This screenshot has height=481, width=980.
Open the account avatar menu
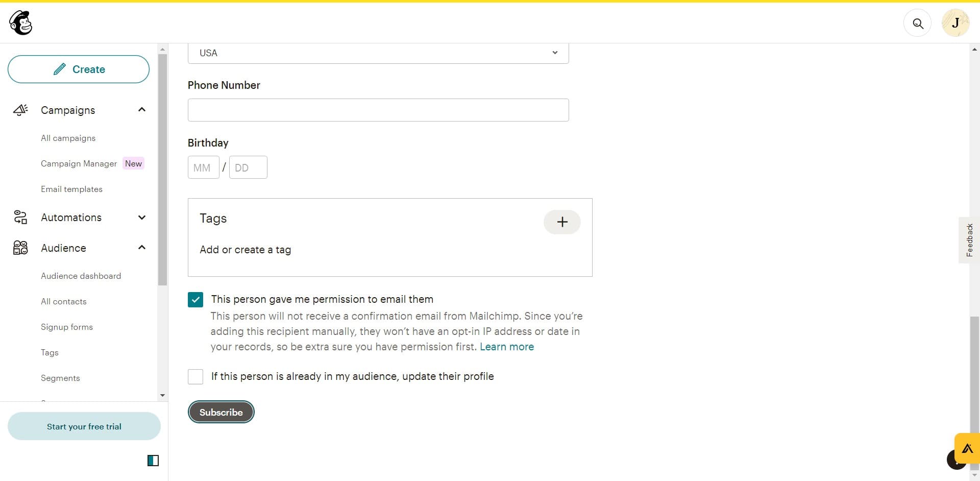[x=955, y=23]
